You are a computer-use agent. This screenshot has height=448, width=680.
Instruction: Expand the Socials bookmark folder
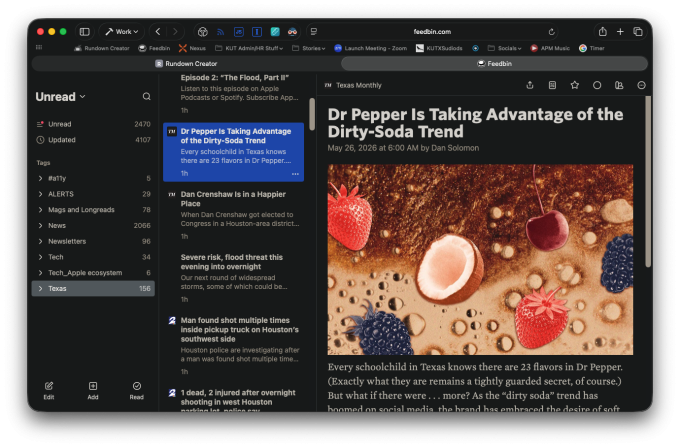(x=504, y=48)
